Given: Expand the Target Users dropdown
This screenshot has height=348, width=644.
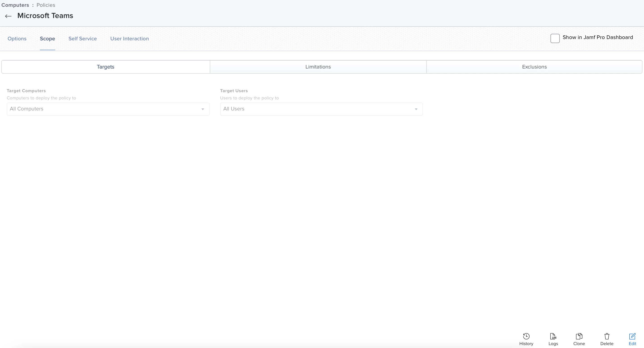Looking at the screenshot, I should 321,109.
